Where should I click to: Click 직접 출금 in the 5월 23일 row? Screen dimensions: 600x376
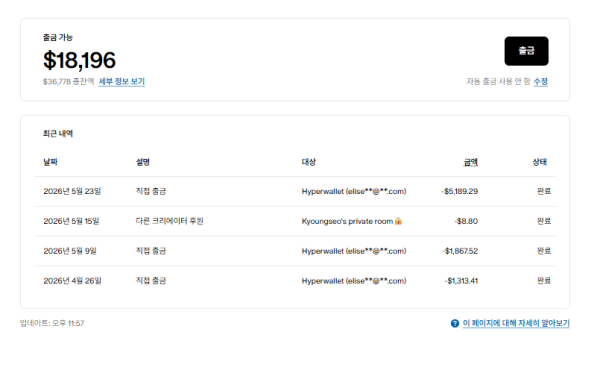(x=151, y=191)
